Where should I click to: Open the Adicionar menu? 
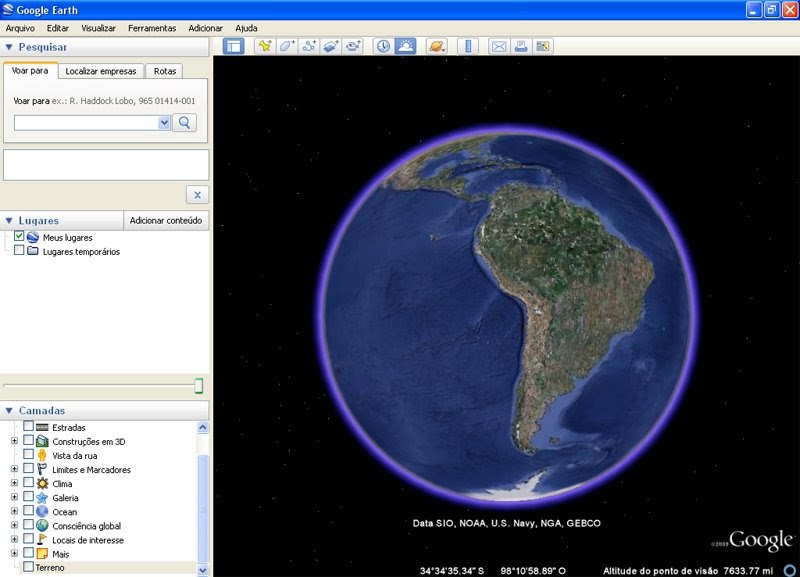[206, 28]
